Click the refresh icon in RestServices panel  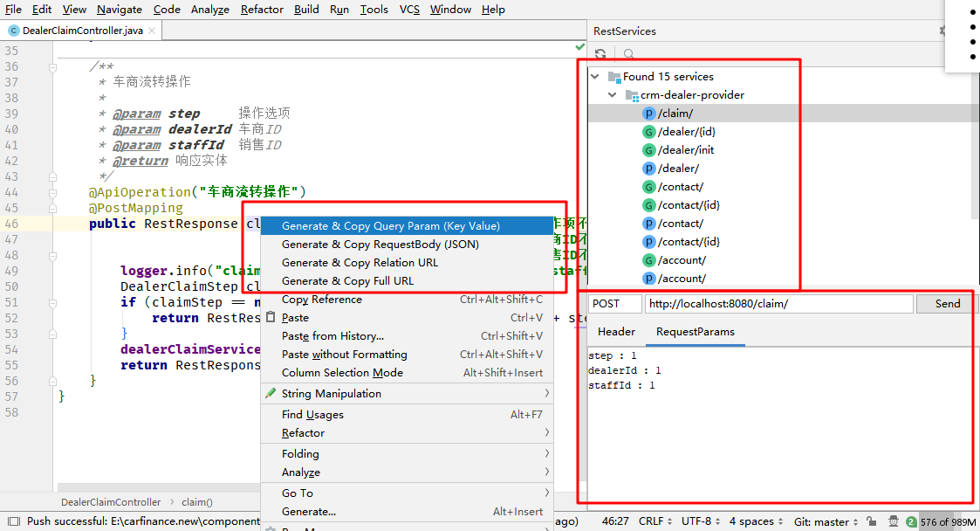[x=600, y=54]
